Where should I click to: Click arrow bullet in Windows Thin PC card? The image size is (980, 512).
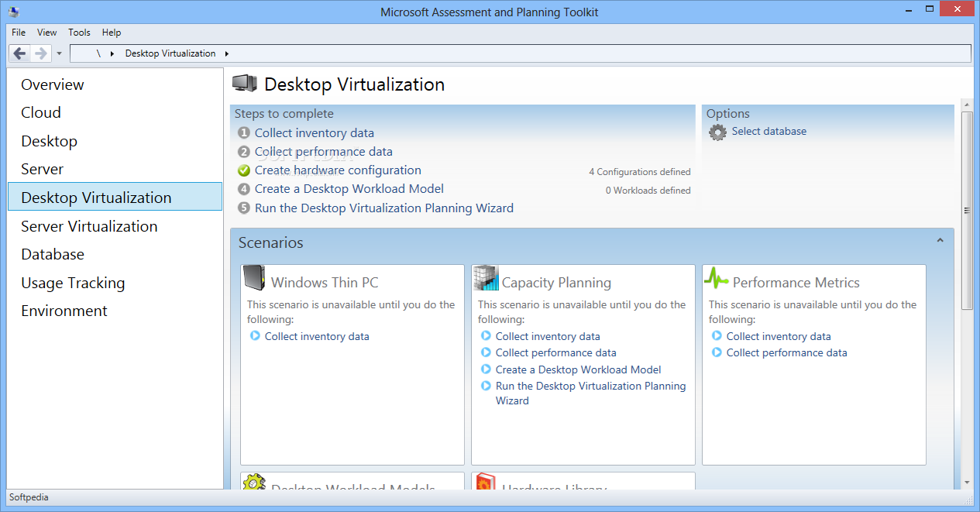tap(255, 336)
